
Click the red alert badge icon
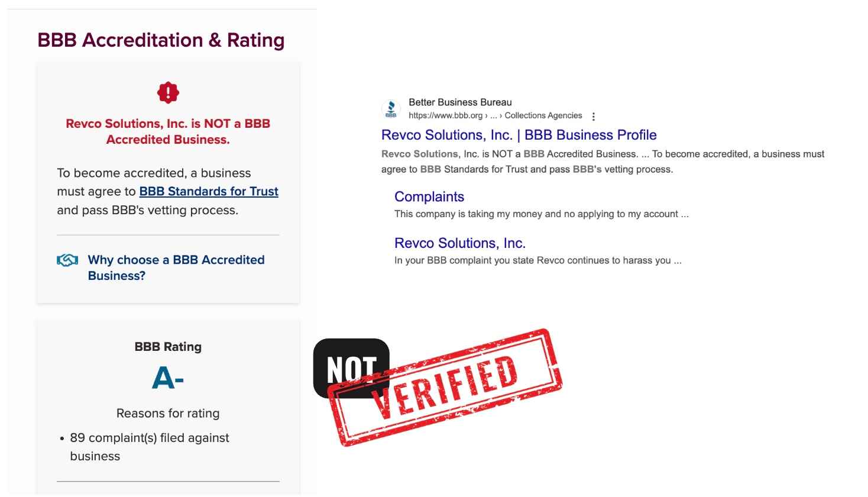pyautogui.click(x=168, y=93)
